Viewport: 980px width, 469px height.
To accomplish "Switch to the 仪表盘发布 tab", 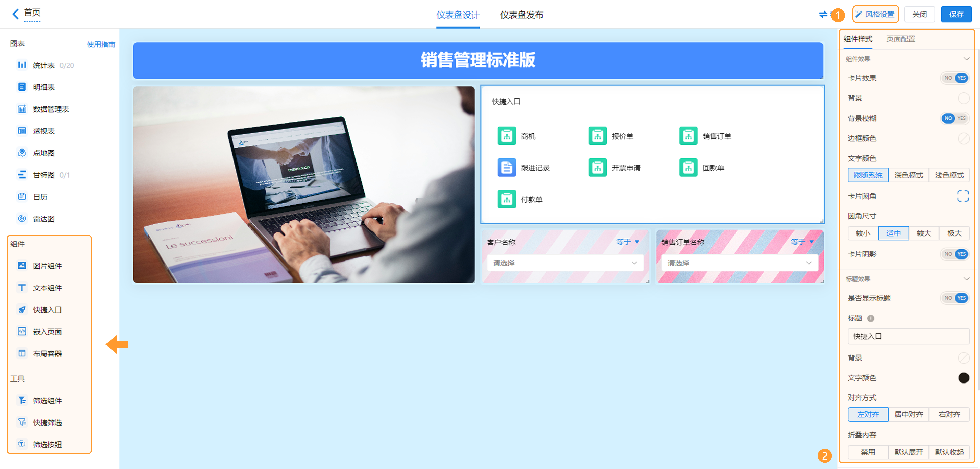I will (521, 15).
